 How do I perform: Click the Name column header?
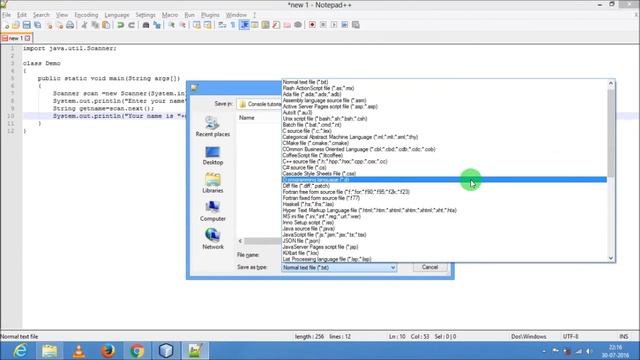tap(247, 118)
